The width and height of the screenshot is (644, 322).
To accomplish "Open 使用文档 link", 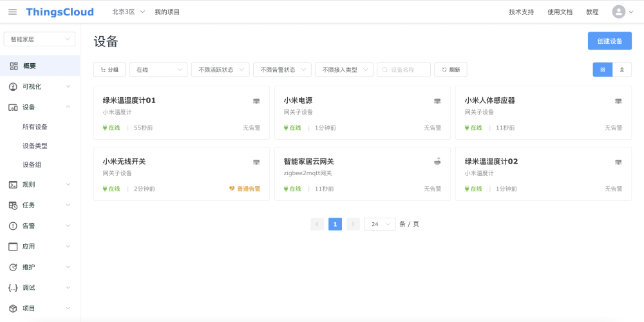I will [x=560, y=12].
